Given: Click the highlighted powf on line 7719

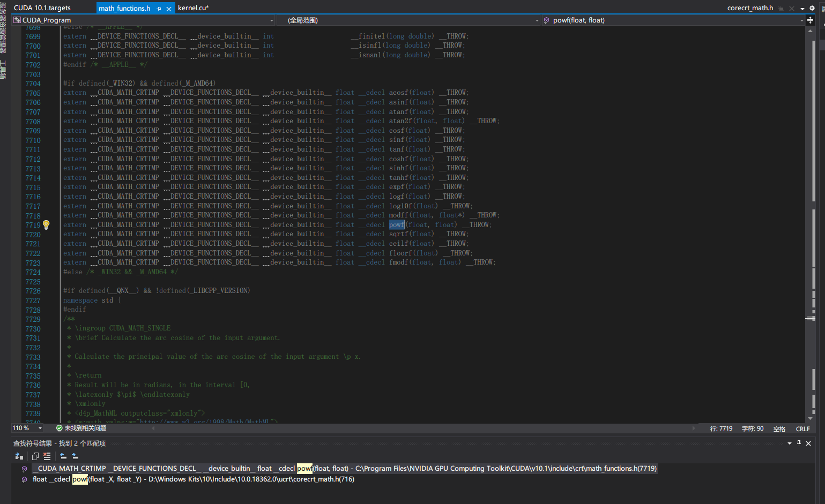Looking at the screenshot, I should pos(397,225).
